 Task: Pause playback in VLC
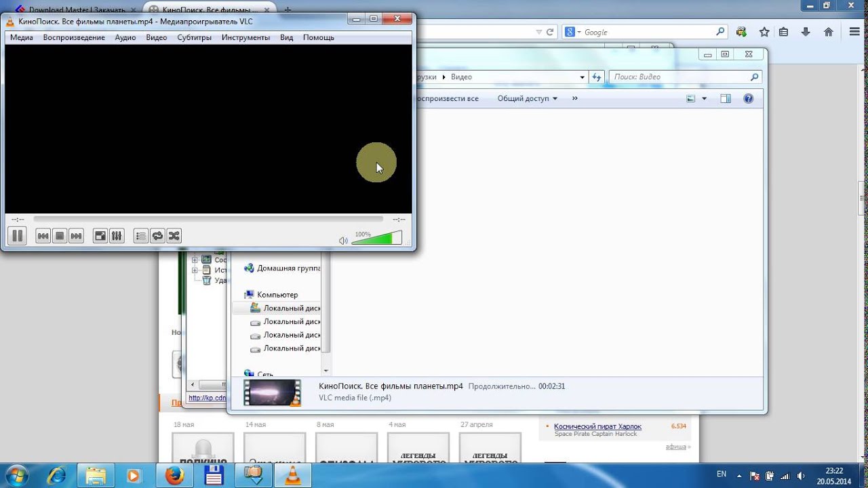point(18,236)
